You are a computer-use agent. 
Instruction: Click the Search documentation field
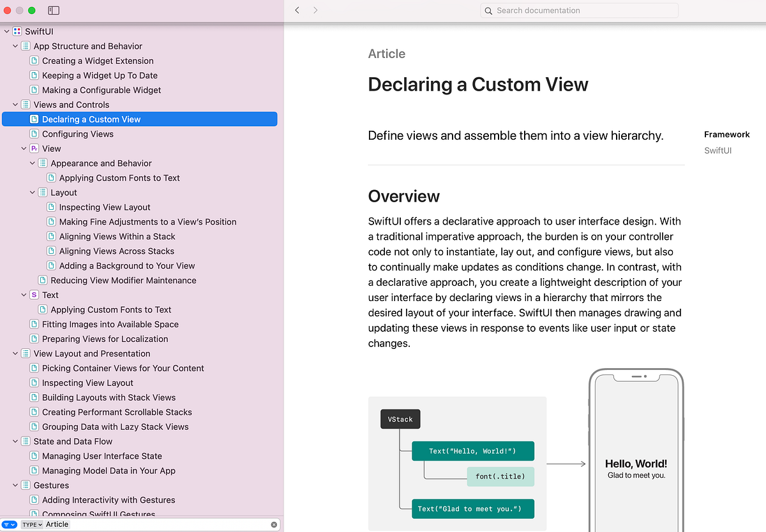point(578,10)
